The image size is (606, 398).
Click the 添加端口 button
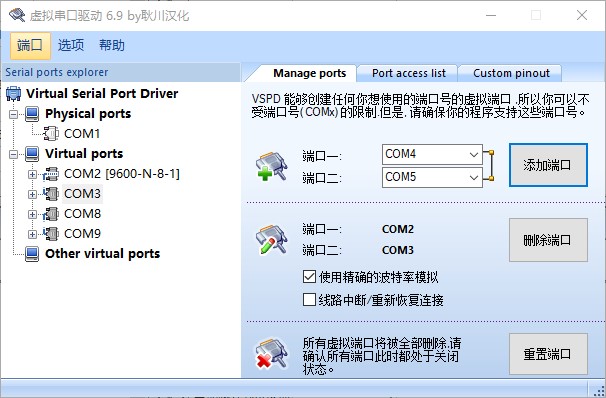coord(548,165)
